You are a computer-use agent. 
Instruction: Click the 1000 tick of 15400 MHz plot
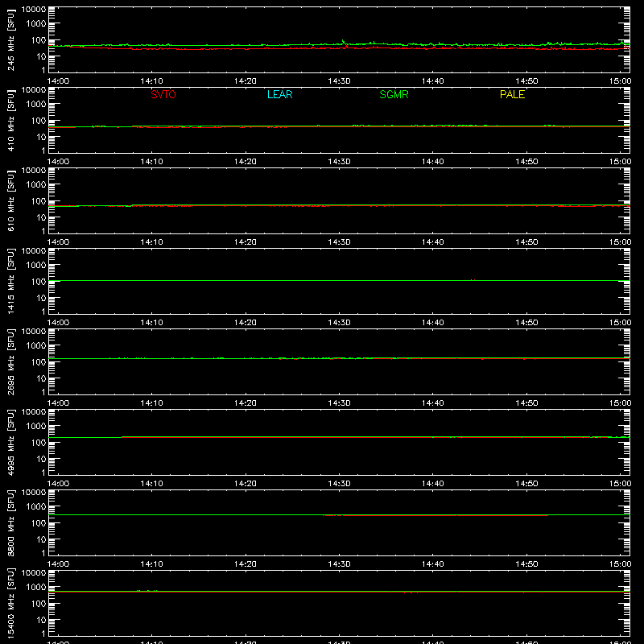click(36, 588)
